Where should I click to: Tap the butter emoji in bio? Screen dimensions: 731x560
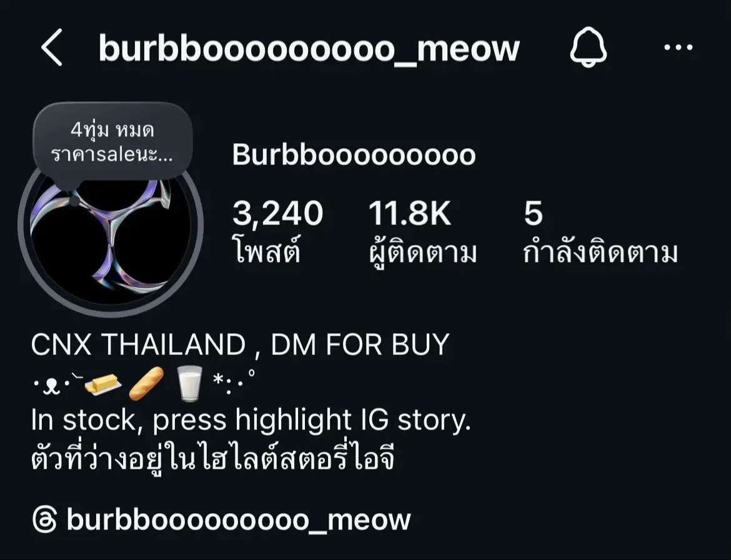point(104,384)
